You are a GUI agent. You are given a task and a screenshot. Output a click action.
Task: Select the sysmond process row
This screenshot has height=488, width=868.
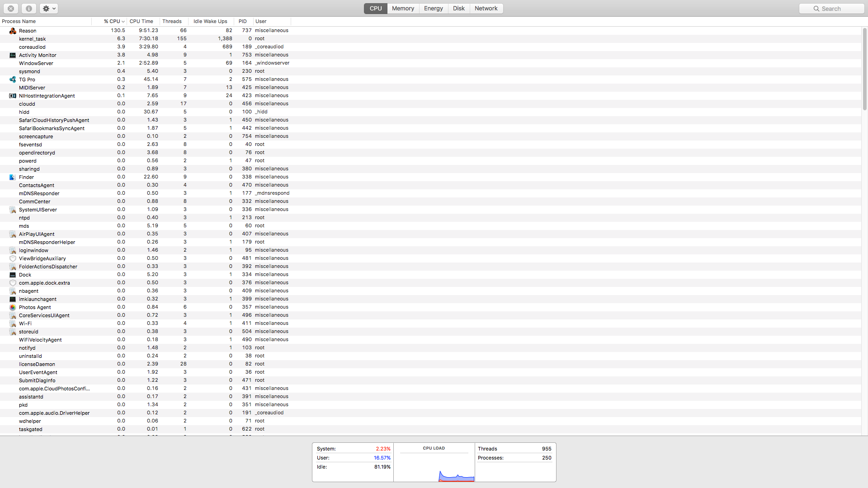[x=430, y=71]
